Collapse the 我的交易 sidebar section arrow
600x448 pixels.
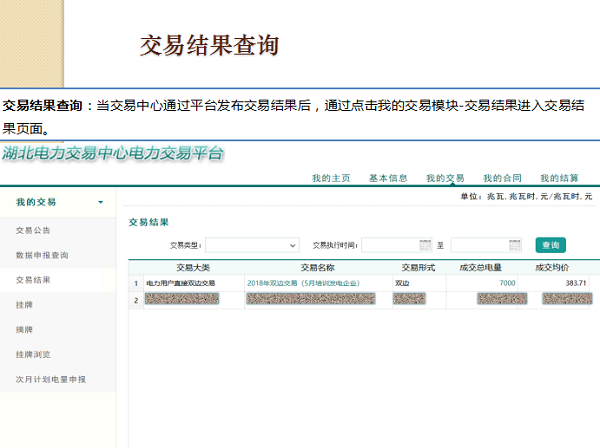tap(100, 202)
